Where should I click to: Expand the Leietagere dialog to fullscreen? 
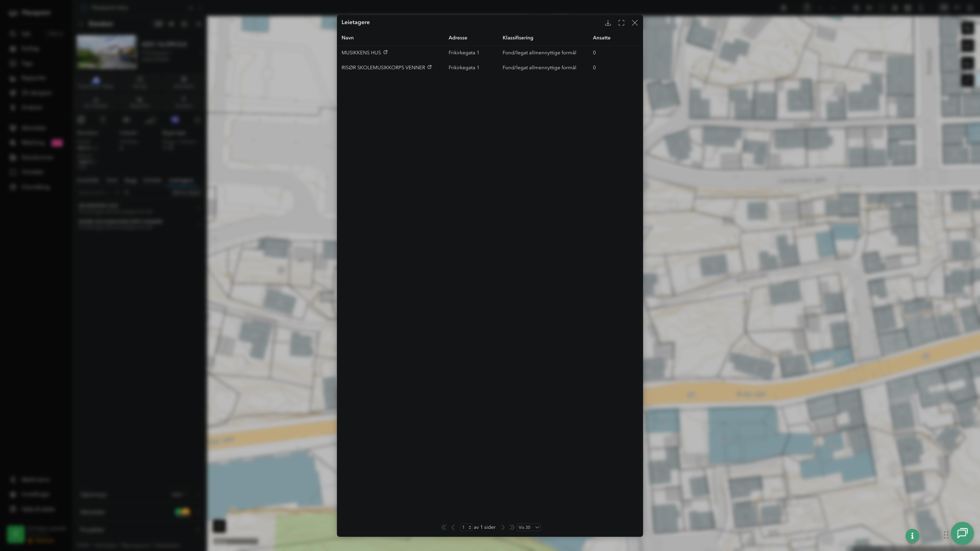pos(621,23)
